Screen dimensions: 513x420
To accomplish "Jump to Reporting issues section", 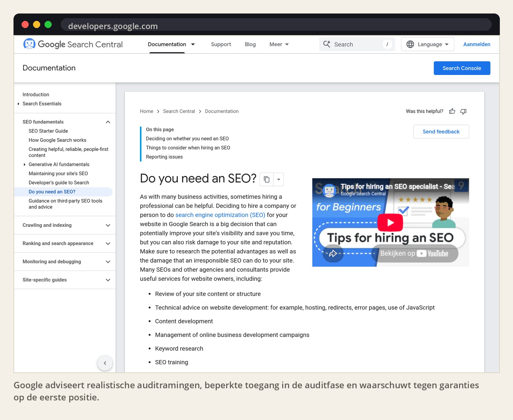I will click(x=164, y=157).
